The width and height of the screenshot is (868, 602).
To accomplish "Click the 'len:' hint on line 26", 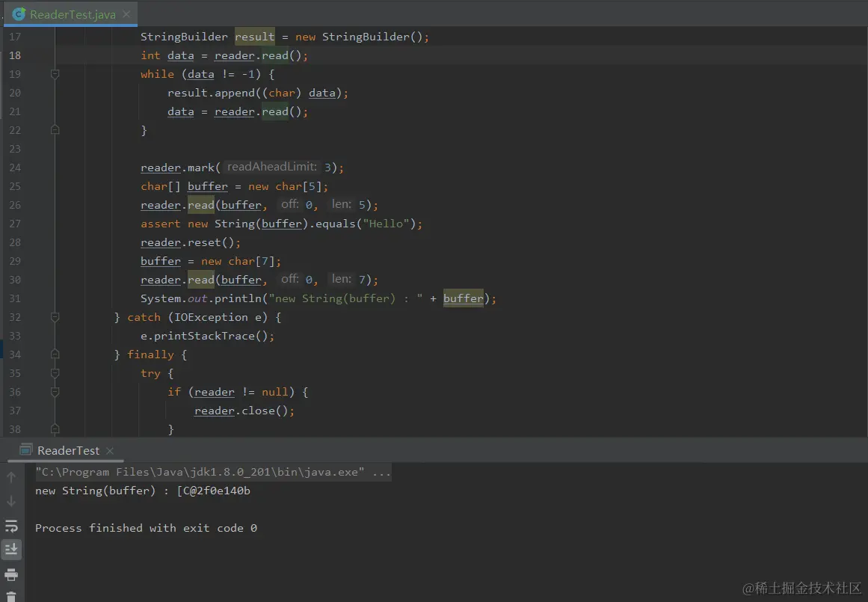I will (341, 204).
